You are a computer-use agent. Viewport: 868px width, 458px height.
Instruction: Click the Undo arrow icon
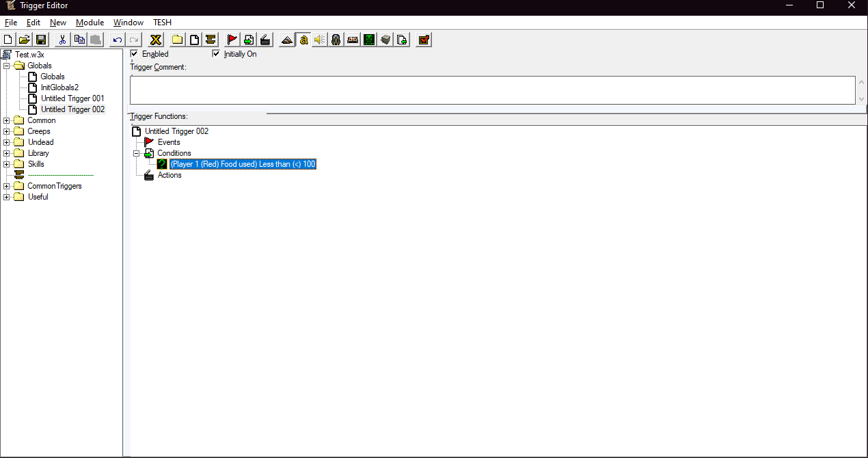pos(118,40)
